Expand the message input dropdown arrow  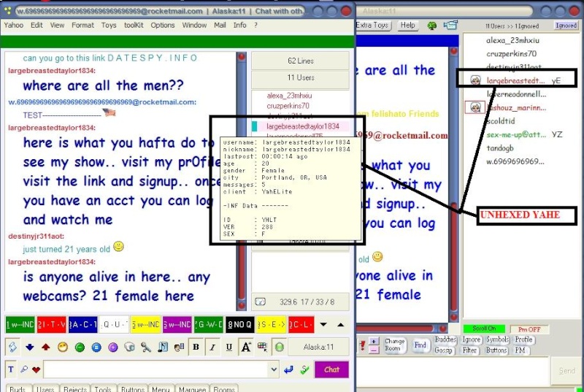pyautogui.click(x=274, y=369)
